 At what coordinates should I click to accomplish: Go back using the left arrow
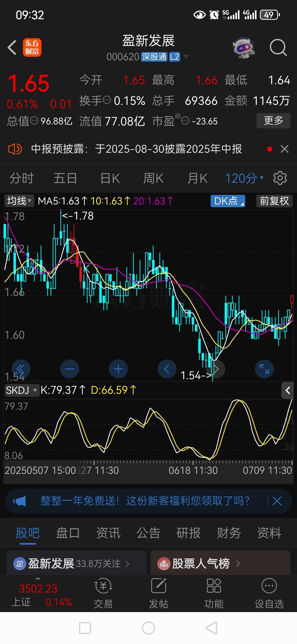[12, 48]
